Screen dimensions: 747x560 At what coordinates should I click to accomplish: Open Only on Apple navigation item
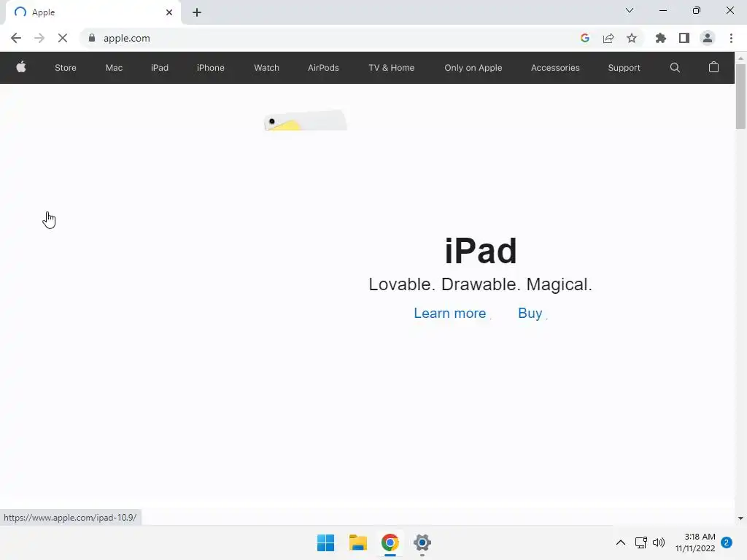click(473, 68)
